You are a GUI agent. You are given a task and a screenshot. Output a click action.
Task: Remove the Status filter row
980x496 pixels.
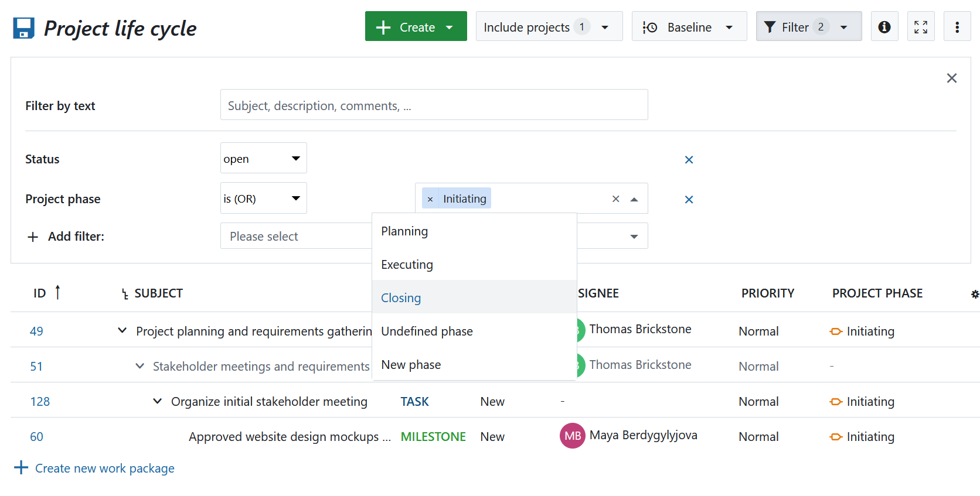689,160
